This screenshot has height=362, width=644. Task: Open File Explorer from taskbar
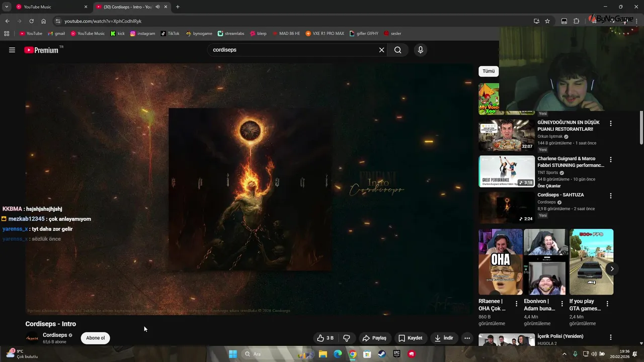(x=323, y=354)
